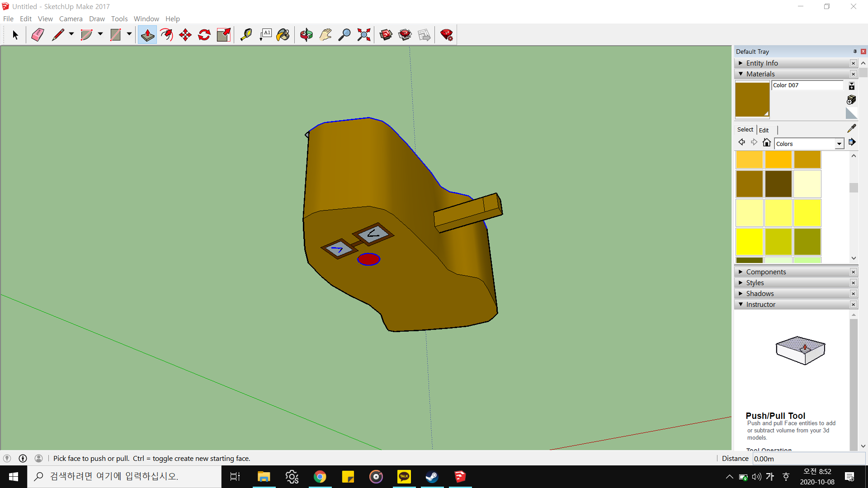
Task: Pick the pink Eraser tool
Action: [38, 35]
